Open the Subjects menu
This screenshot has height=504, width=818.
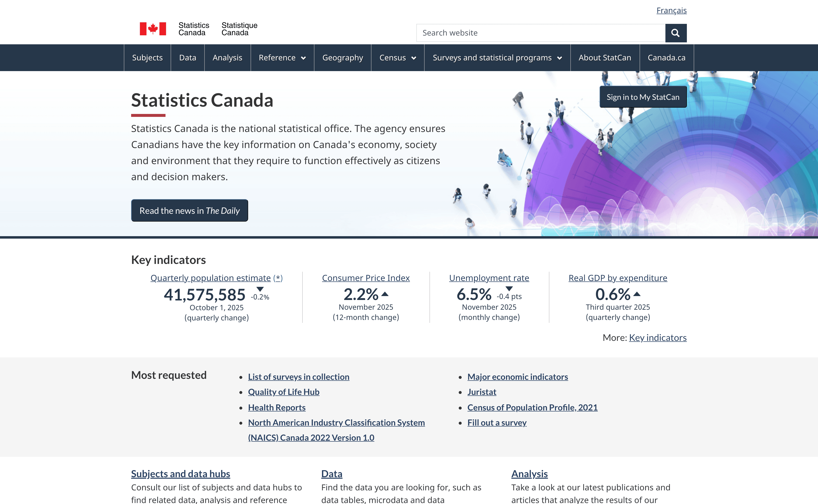[147, 58]
